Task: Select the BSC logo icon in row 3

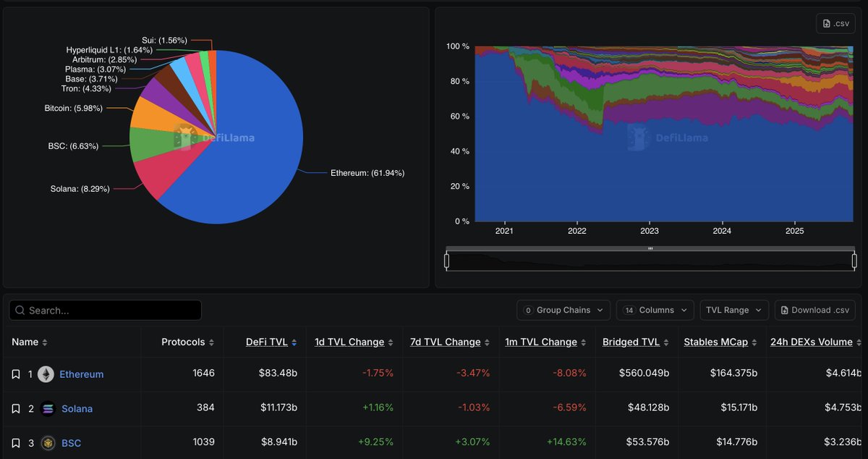Action: click(48, 443)
